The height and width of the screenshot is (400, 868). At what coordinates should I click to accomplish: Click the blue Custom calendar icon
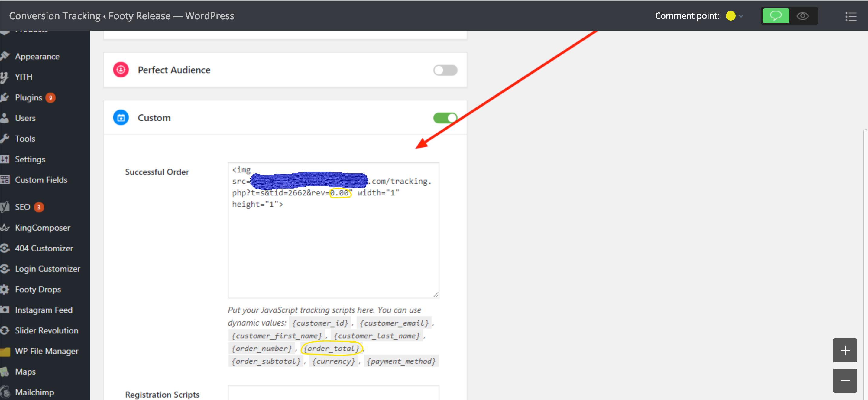pos(121,118)
